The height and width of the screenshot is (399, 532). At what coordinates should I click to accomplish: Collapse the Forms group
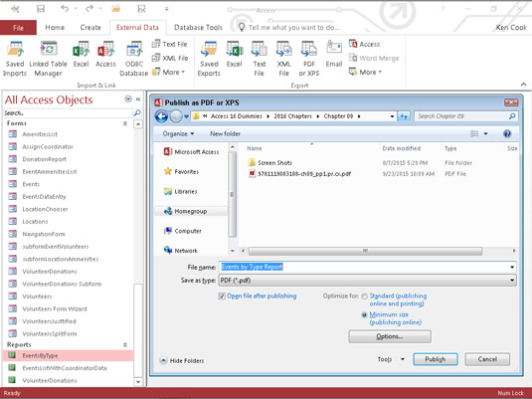(125, 123)
